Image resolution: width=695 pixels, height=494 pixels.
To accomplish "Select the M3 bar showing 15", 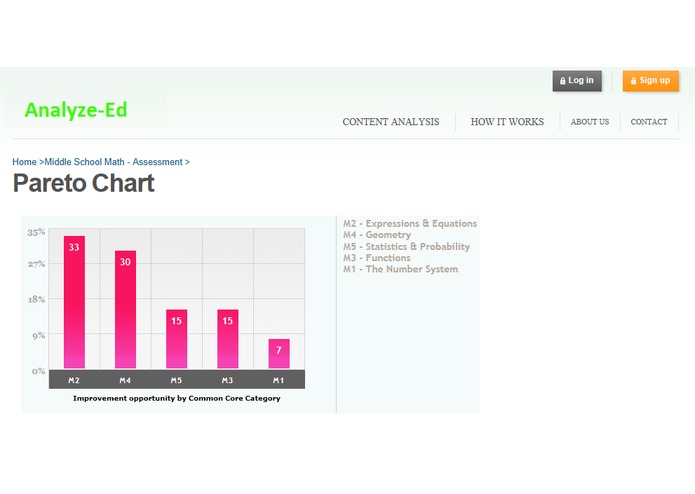I will (228, 339).
